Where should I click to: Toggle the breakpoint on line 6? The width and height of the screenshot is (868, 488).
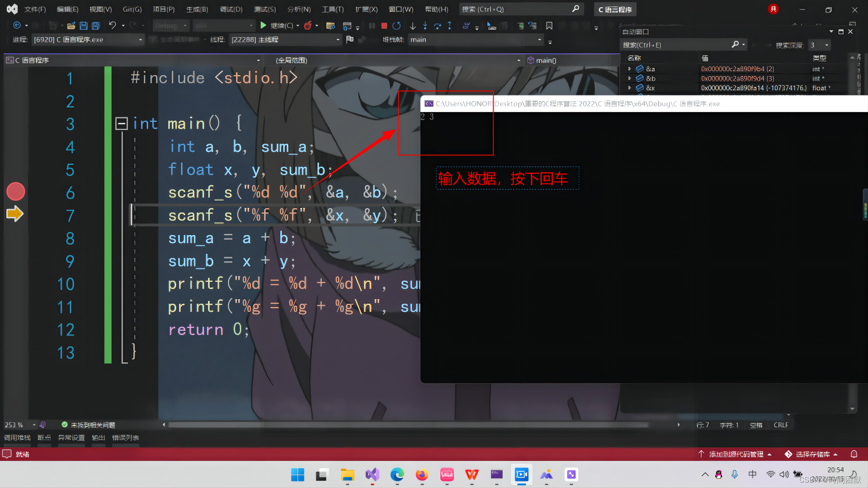(15, 192)
